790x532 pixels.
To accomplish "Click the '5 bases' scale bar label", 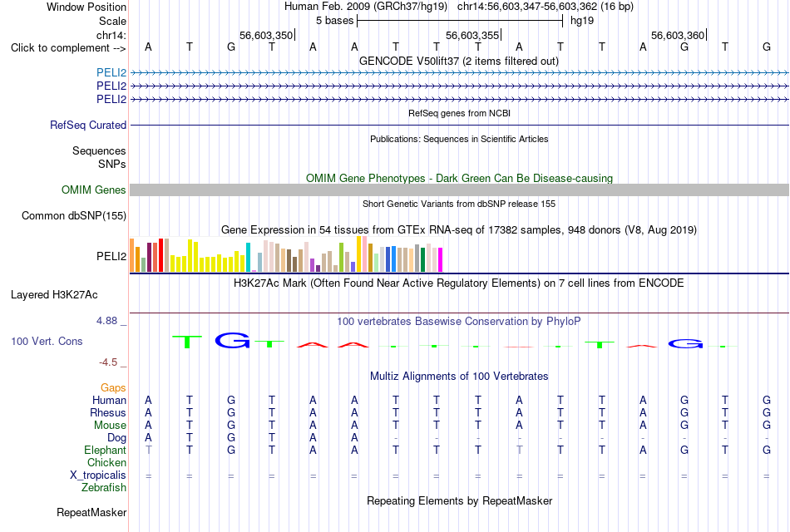I will pos(334,21).
